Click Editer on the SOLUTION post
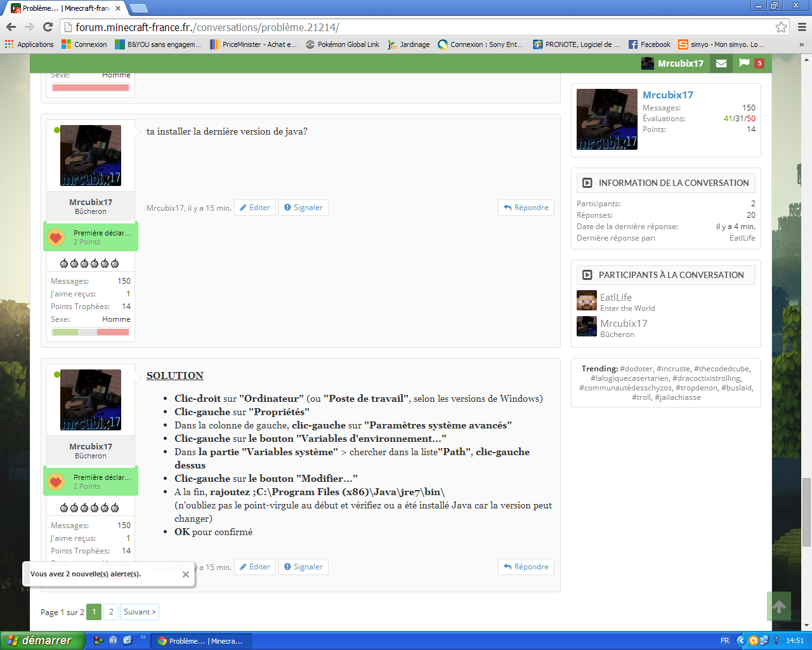The height and width of the screenshot is (650, 812). click(x=254, y=567)
